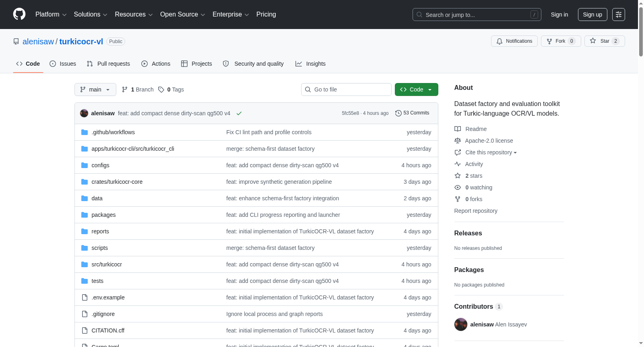644x347 pixels.
Task: Focus the Search or jump to field
Action: (477, 15)
